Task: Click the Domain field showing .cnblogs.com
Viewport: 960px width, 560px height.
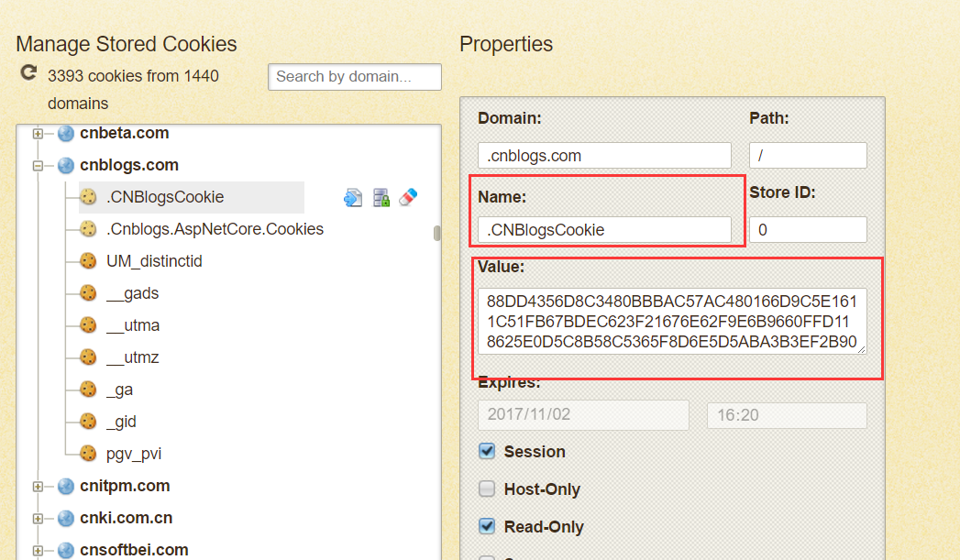Action: 604,156
